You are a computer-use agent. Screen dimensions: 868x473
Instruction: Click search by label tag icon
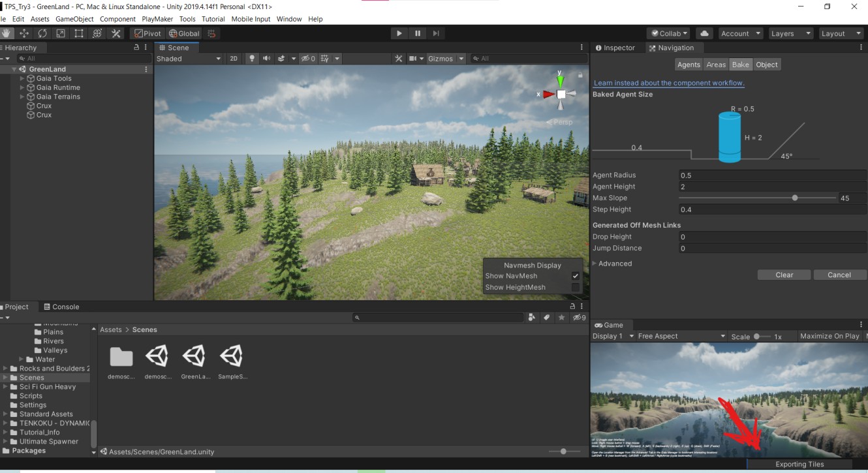click(546, 318)
